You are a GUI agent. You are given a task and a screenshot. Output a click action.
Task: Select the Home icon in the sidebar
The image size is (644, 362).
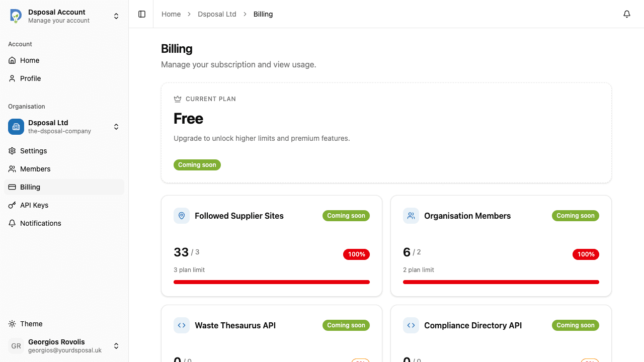click(x=12, y=60)
